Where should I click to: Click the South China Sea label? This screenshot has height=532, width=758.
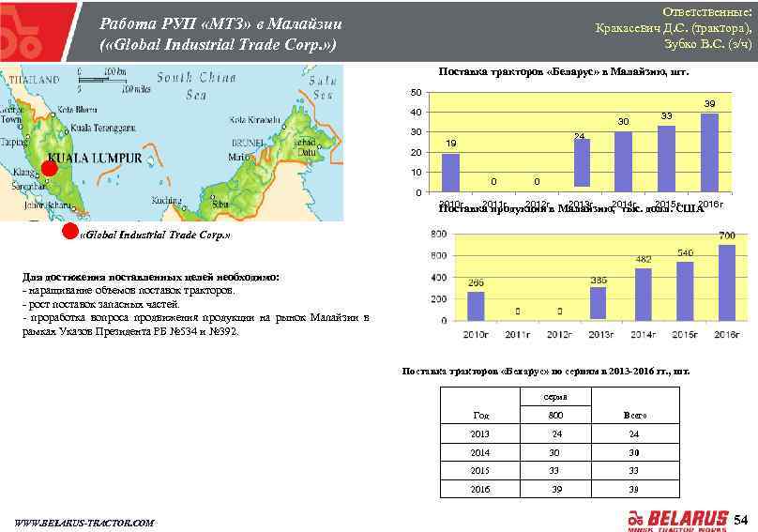(x=196, y=85)
